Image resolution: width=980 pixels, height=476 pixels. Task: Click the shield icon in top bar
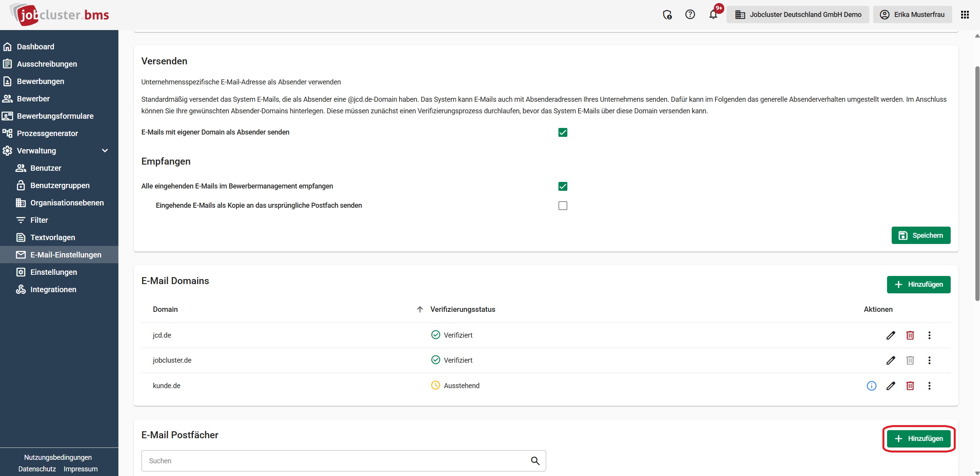click(x=667, y=15)
